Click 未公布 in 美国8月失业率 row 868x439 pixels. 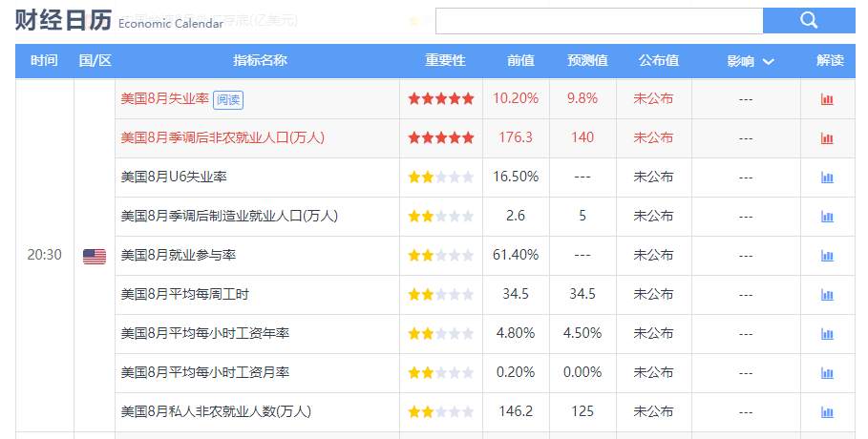(x=653, y=98)
